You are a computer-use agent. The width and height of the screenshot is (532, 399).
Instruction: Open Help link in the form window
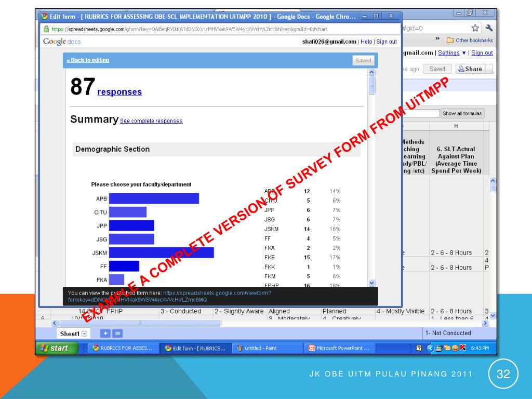(x=366, y=42)
